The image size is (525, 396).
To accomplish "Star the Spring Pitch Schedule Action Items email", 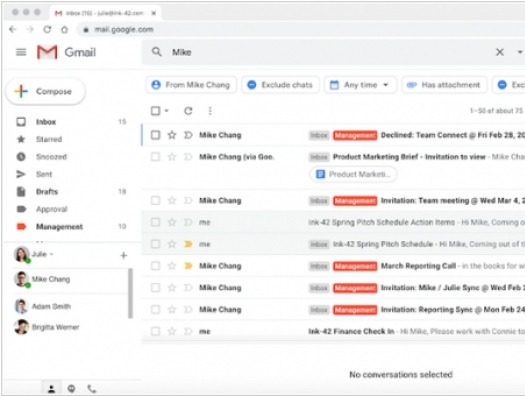I will [x=172, y=222].
